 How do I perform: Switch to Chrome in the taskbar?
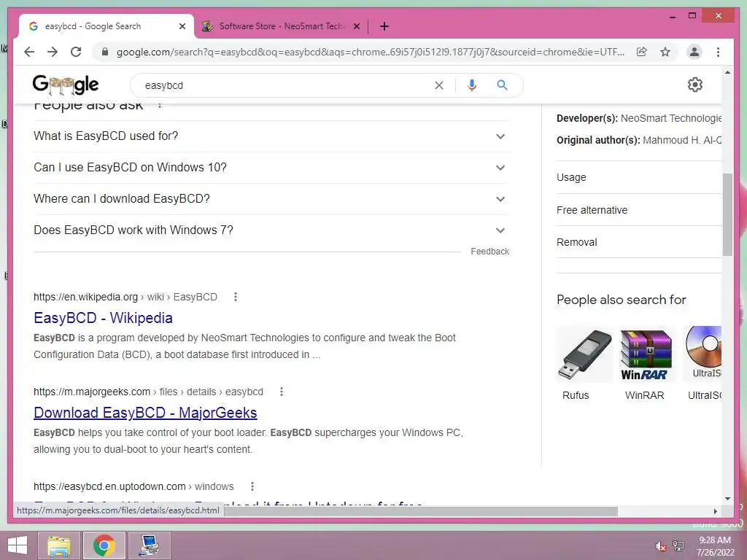pyautogui.click(x=104, y=545)
